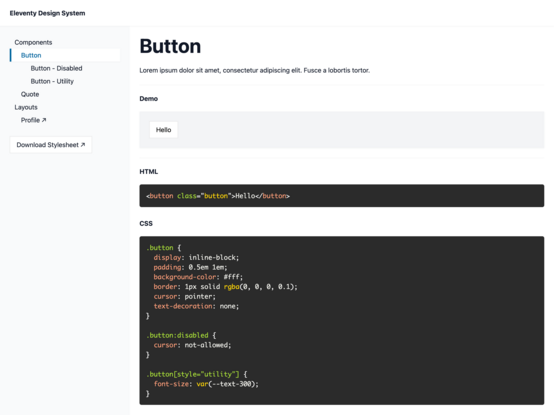Screen dimensions: 554x415
Task: Click the 'font-size: var(--text-300);' line
Action: coord(206,384)
